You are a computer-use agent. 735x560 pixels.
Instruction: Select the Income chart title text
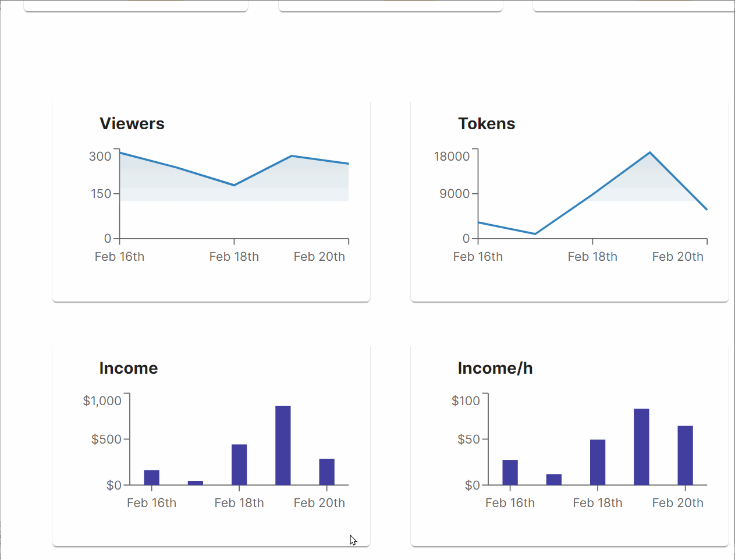129,368
